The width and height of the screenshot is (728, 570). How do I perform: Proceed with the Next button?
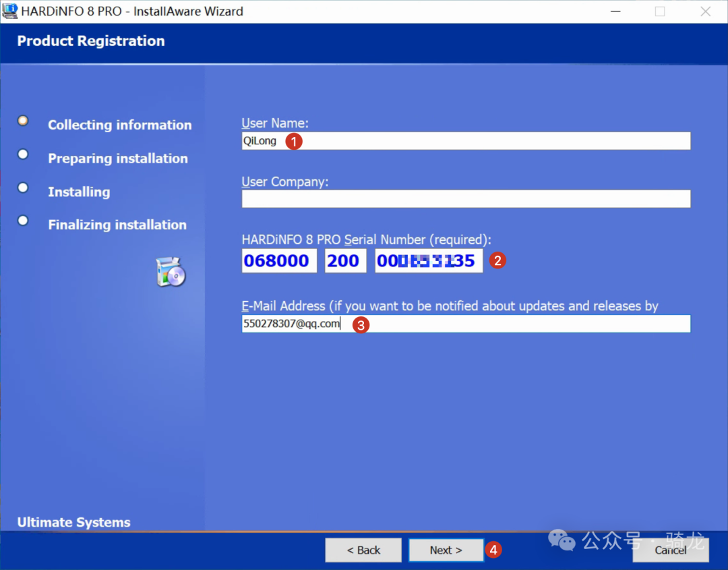point(446,550)
